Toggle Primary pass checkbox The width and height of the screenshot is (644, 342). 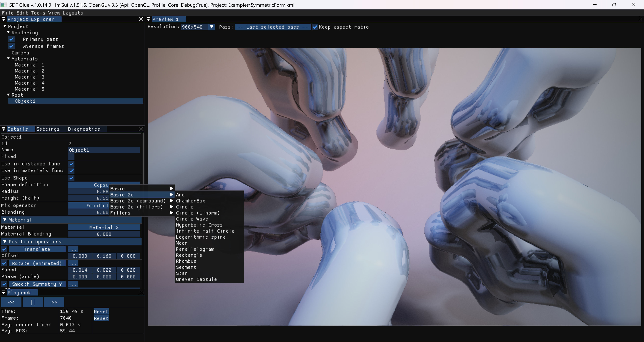click(x=12, y=39)
